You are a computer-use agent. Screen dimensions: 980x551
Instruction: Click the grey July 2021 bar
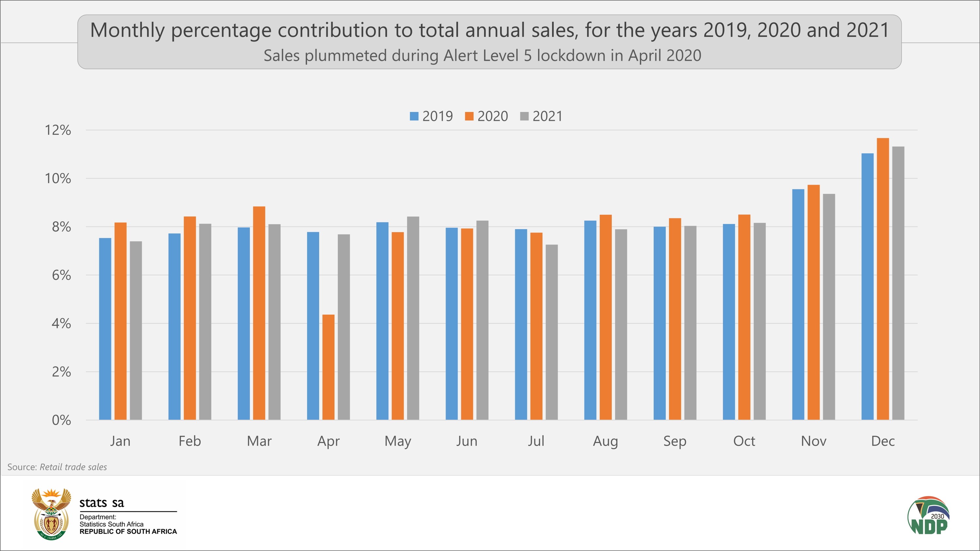(x=552, y=332)
